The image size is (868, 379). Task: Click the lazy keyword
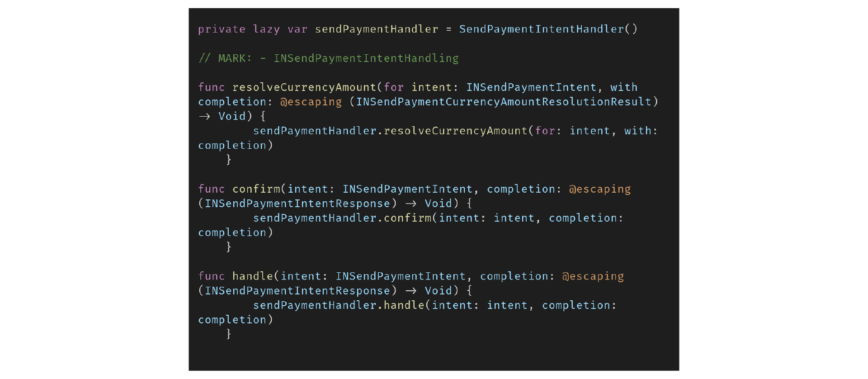pyautogui.click(x=267, y=29)
